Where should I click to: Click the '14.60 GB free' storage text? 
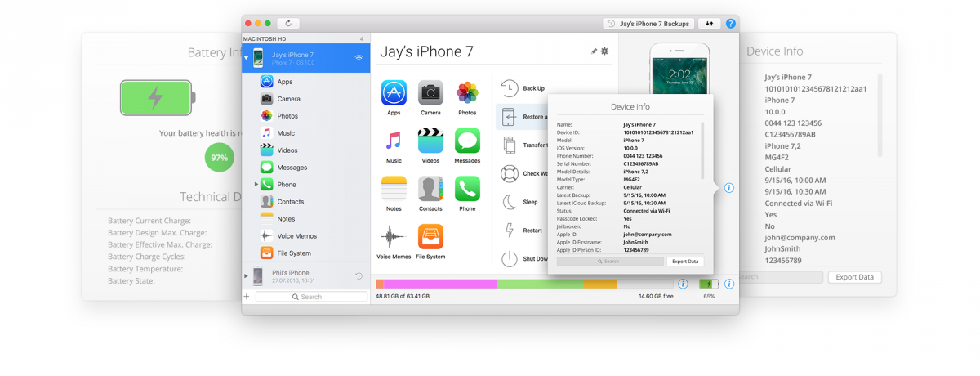click(655, 296)
